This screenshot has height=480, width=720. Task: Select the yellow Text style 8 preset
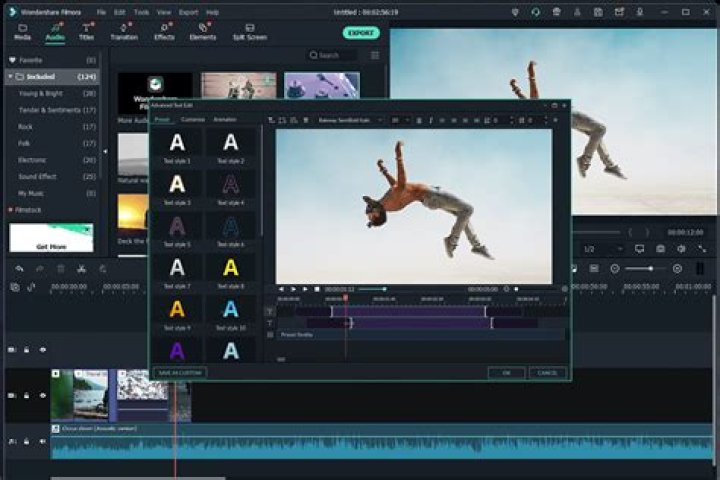231,272
